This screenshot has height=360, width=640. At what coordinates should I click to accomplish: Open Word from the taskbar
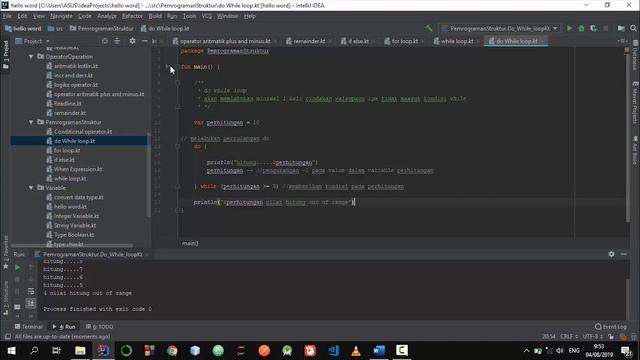coord(379,351)
